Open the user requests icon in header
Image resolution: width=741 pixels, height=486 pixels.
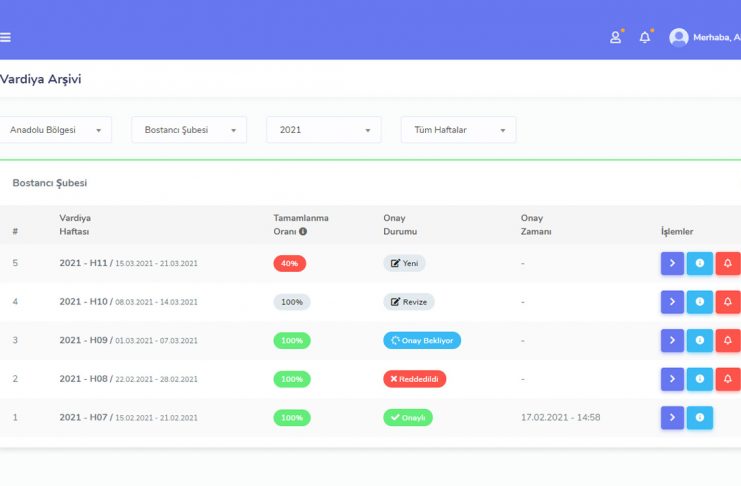(x=615, y=37)
